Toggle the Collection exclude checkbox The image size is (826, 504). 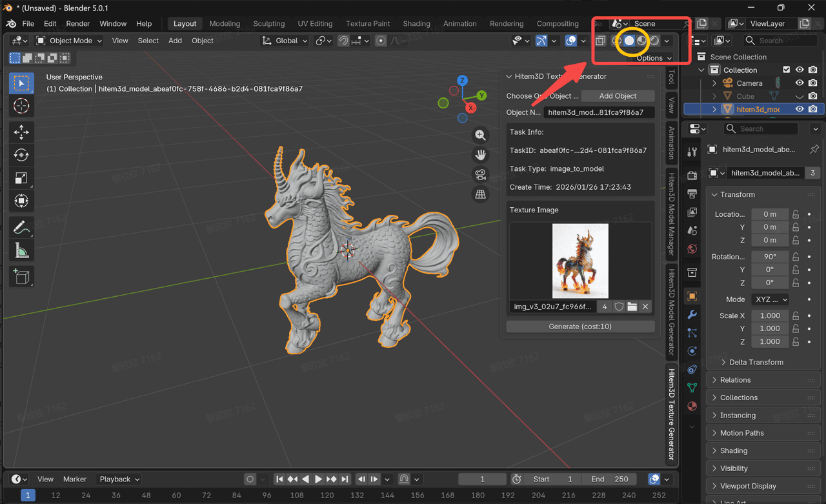[x=786, y=70]
